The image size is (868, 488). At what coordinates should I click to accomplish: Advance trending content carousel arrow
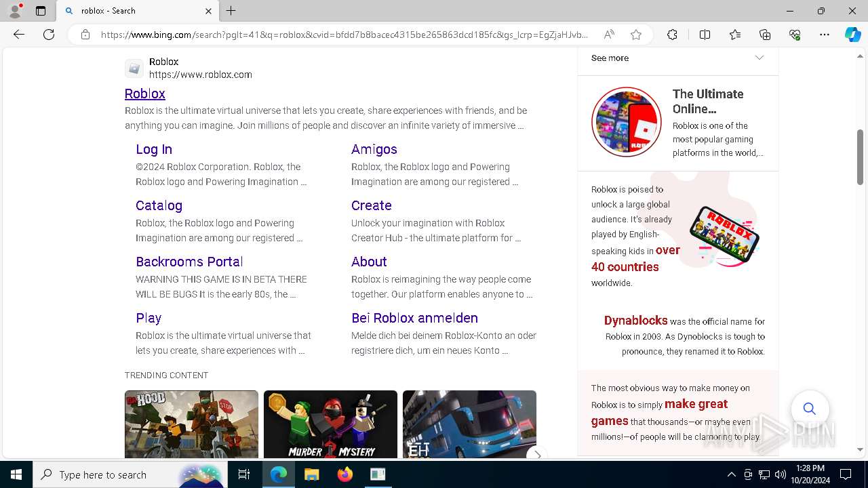(x=536, y=455)
